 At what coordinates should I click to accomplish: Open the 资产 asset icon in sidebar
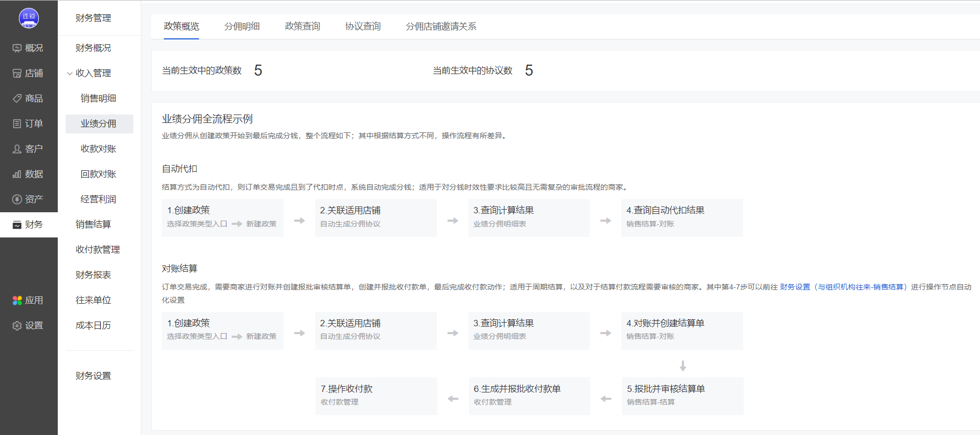17,199
